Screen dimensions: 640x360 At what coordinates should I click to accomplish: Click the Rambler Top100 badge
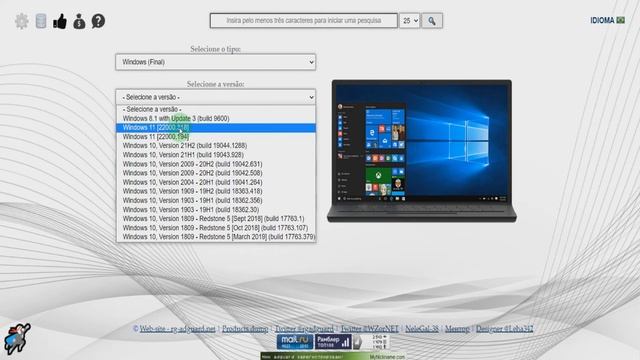coord(333,342)
